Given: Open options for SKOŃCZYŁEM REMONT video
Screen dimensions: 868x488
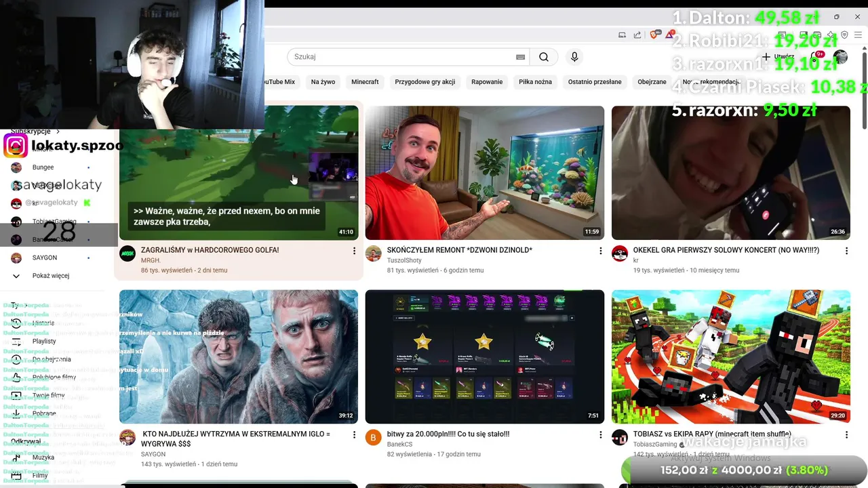Looking at the screenshot, I should [x=599, y=251].
